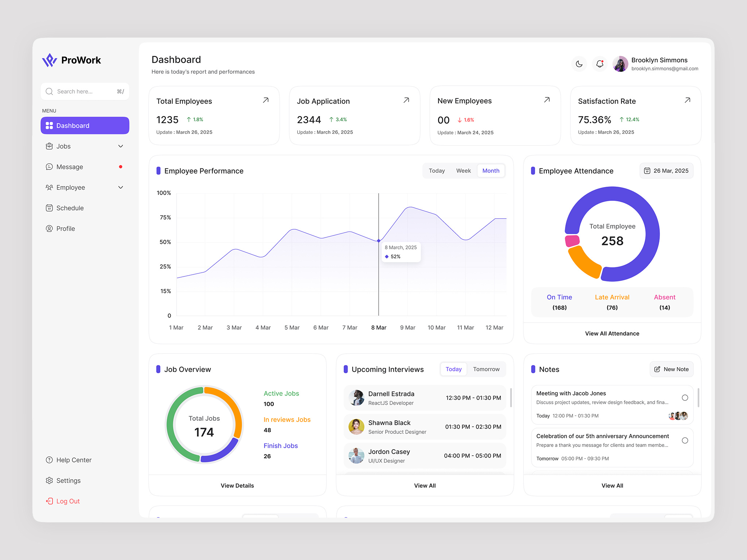This screenshot has width=747, height=560.
Task: Select the Week tab in Employee Performance
Action: [x=463, y=170]
